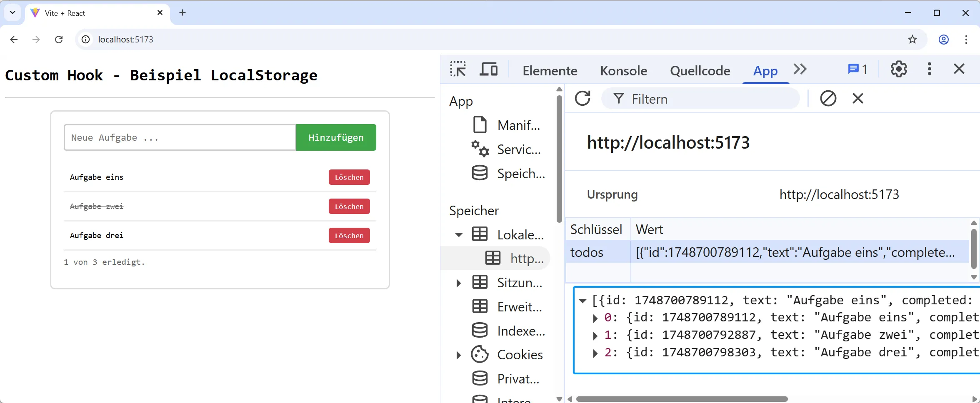Go forward in browser history
980x403 pixels.
(36, 40)
